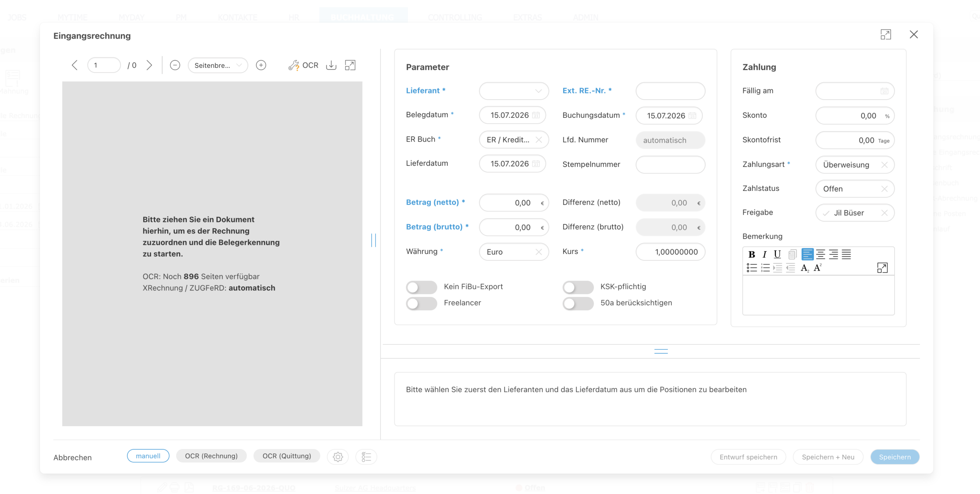Focus the Ext. RE.-Nr. input field
The width and height of the screenshot is (980, 494).
pos(670,91)
